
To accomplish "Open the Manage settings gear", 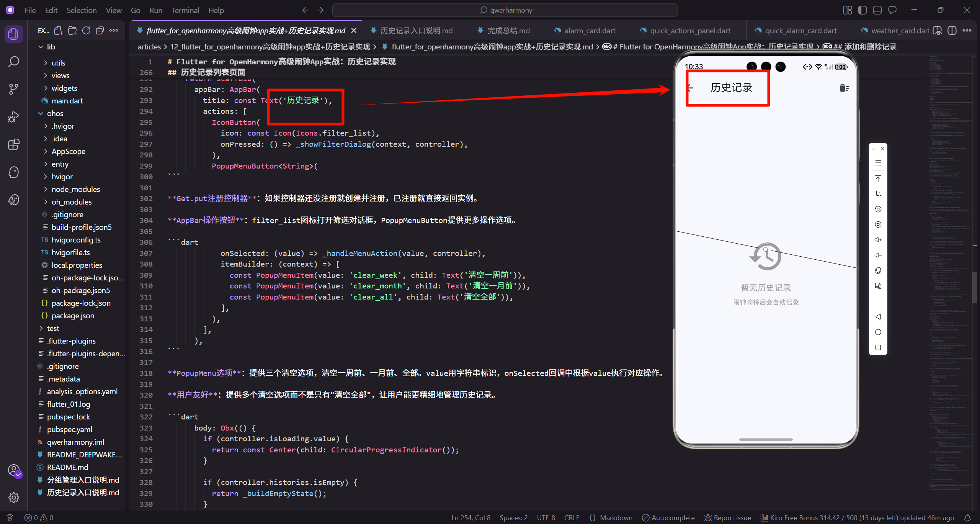I will click(13, 498).
